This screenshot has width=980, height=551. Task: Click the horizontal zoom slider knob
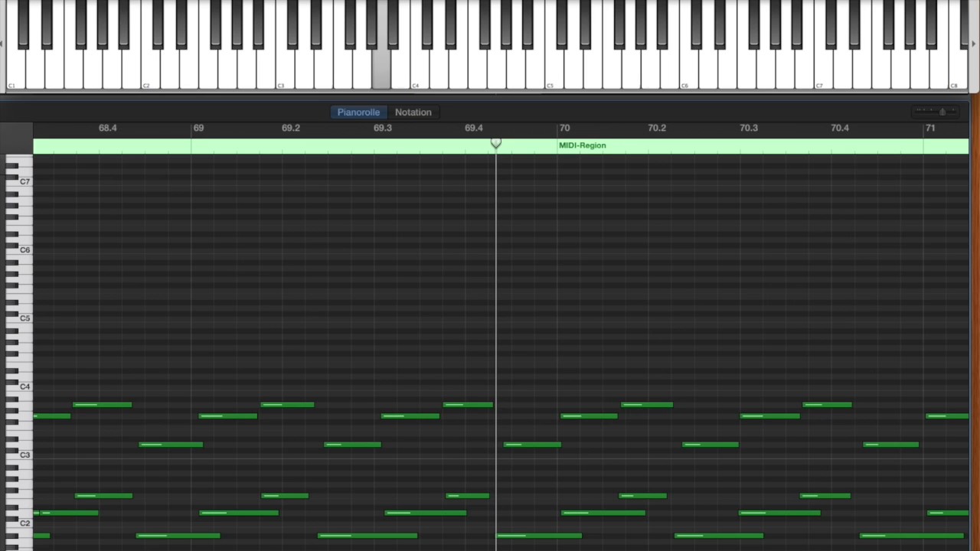pyautogui.click(x=942, y=112)
